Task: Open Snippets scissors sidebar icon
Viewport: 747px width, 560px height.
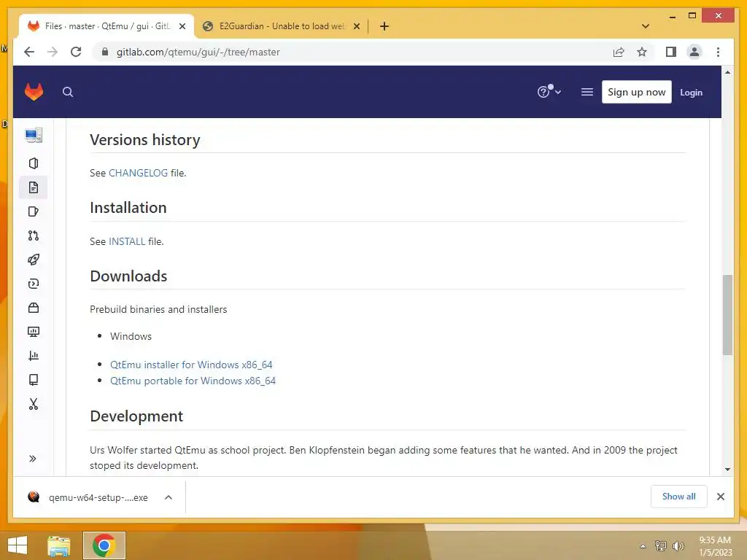Action: (34, 404)
